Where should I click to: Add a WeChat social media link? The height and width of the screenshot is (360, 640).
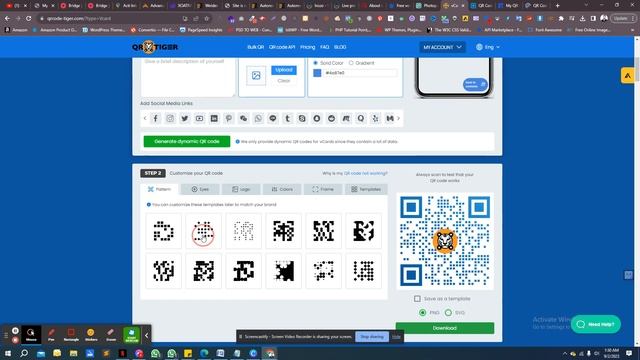[x=244, y=118]
